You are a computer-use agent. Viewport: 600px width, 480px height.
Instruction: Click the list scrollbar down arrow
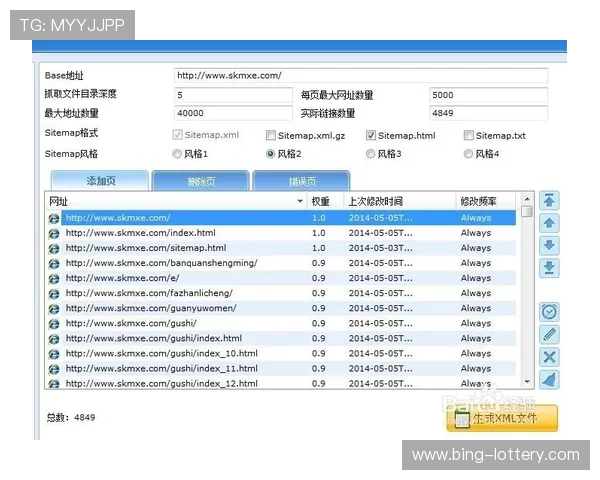[527, 382]
